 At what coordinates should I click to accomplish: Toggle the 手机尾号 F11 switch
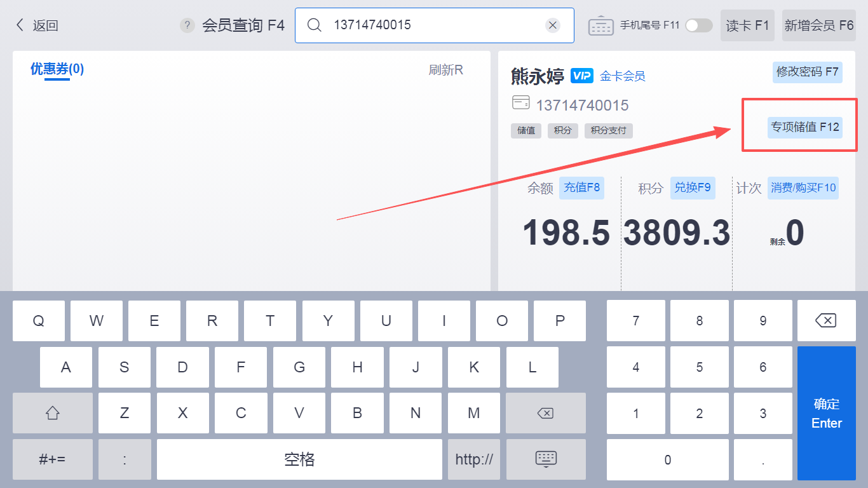pos(698,25)
